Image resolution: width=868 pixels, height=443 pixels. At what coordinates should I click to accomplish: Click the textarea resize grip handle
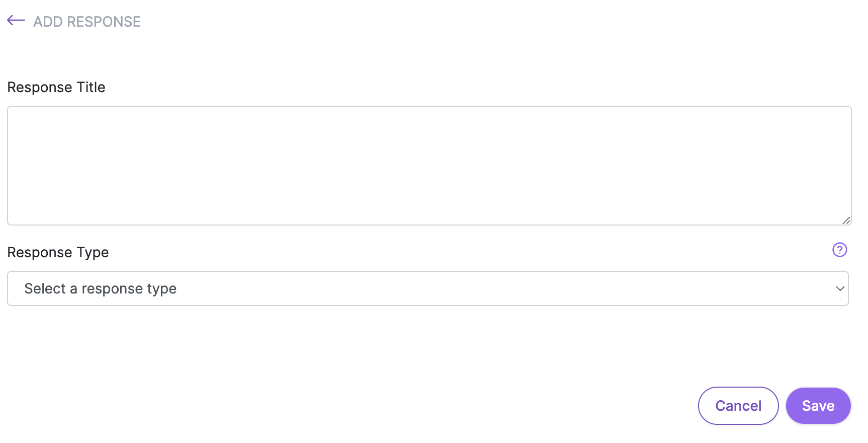(x=846, y=220)
